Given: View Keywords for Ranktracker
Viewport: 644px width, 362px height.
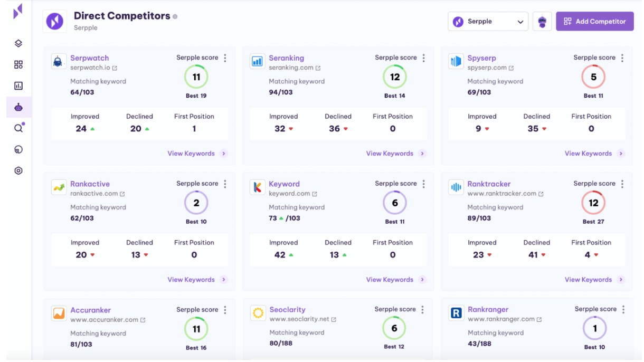Looking at the screenshot, I should (x=594, y=280).
